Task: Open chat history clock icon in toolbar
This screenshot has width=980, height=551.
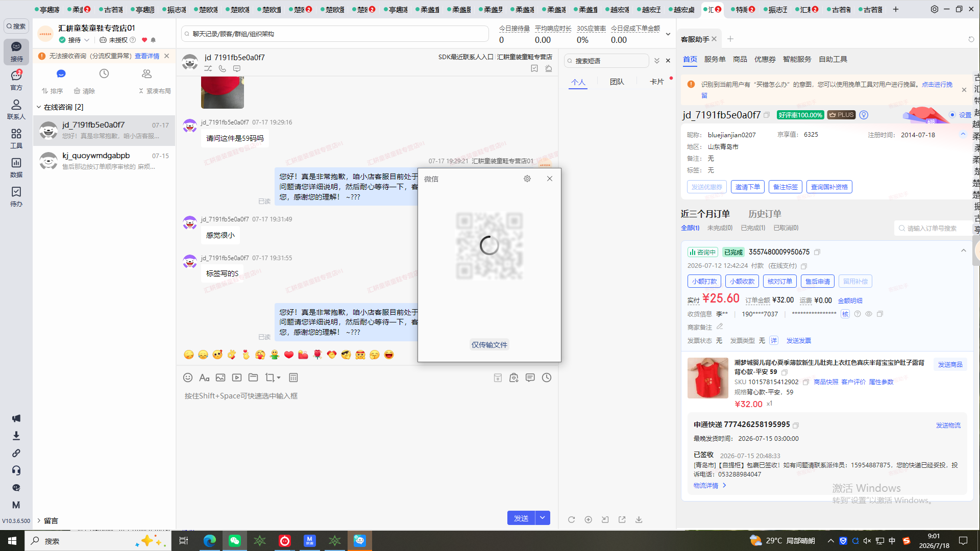Action: point(547,378)
